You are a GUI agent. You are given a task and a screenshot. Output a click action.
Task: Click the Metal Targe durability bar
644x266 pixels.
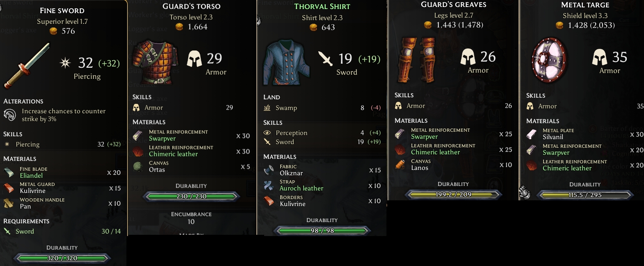[x=585, y=195]
